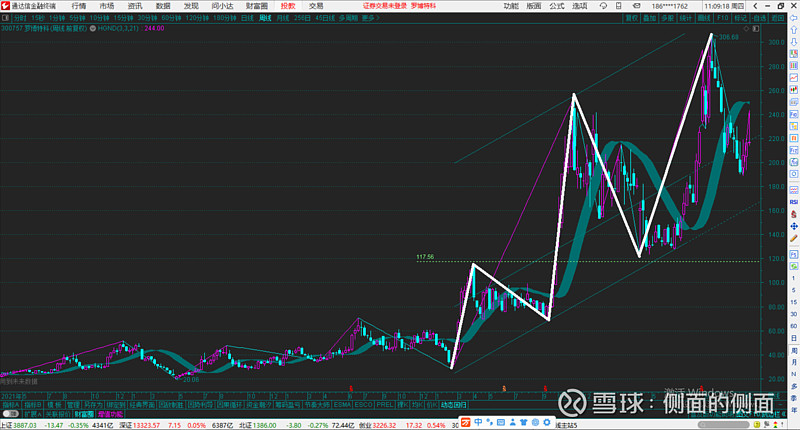Select the 模板 tab
800x430 pixels.
click(x=54, y=404)
